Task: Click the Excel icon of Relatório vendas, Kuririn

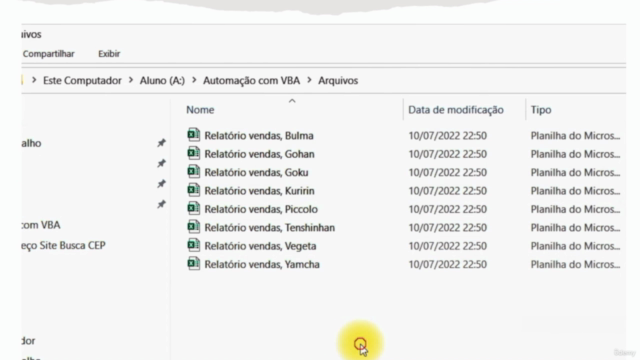Action: pyautogui.click(x=193, y=190)
